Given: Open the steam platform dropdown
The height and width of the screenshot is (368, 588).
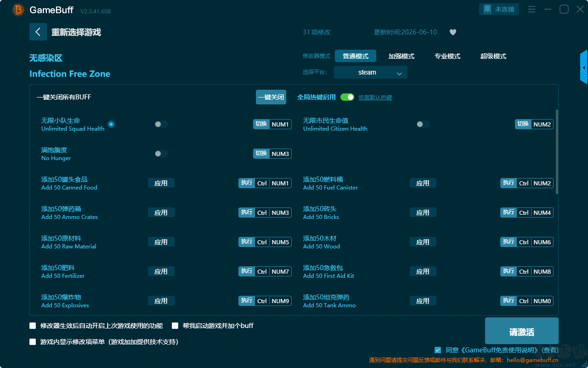Looking at the screenshot, I should [x=371, y=72].
